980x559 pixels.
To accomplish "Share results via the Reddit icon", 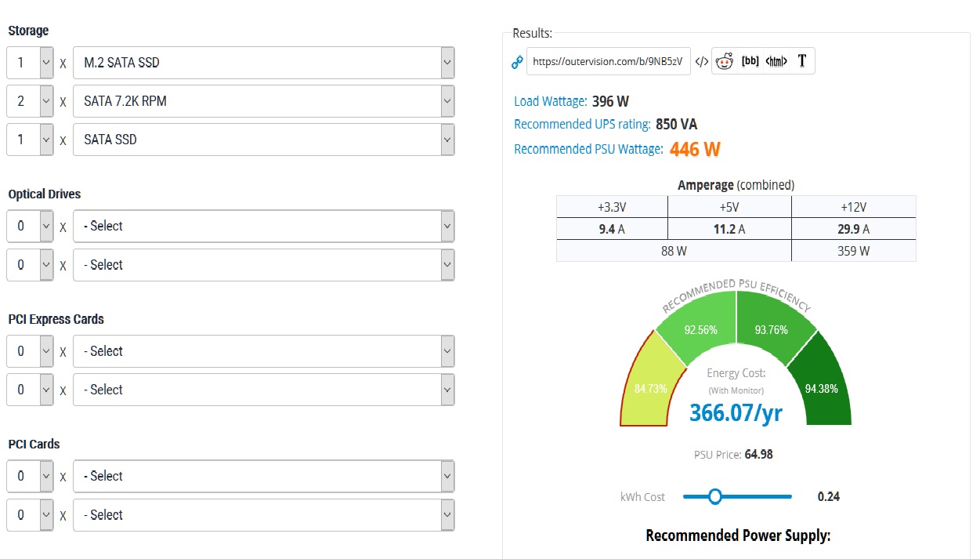I will point(725,61).
